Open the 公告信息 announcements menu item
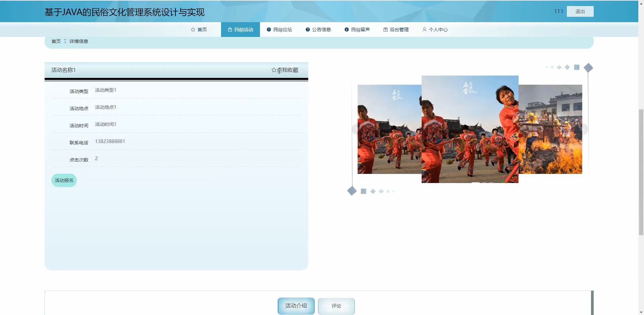 (318, 30)
